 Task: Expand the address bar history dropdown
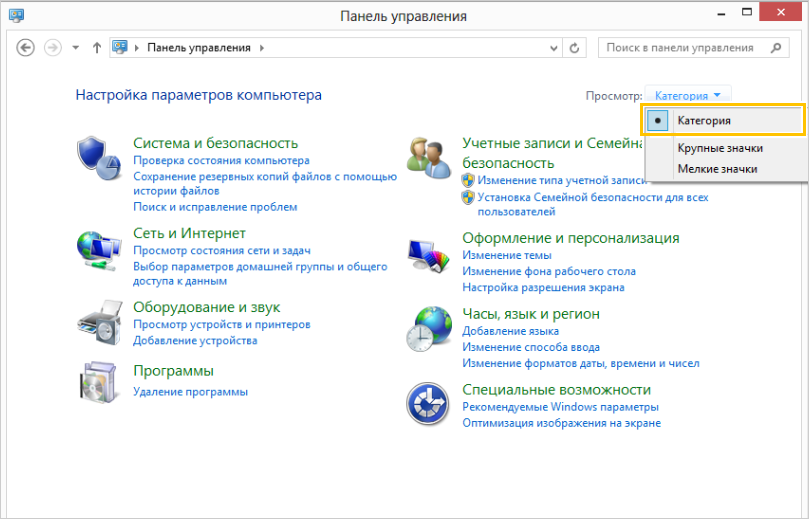tap(552, 48)
